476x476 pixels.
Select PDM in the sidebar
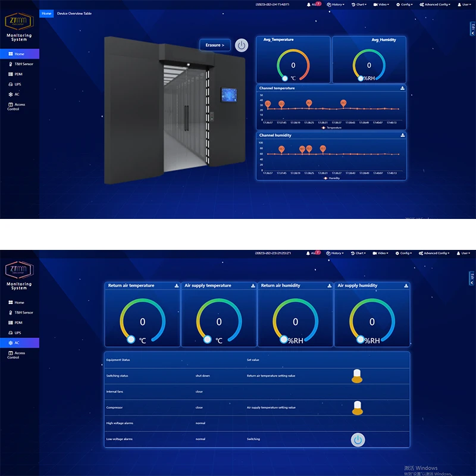[x=18, y=74]
